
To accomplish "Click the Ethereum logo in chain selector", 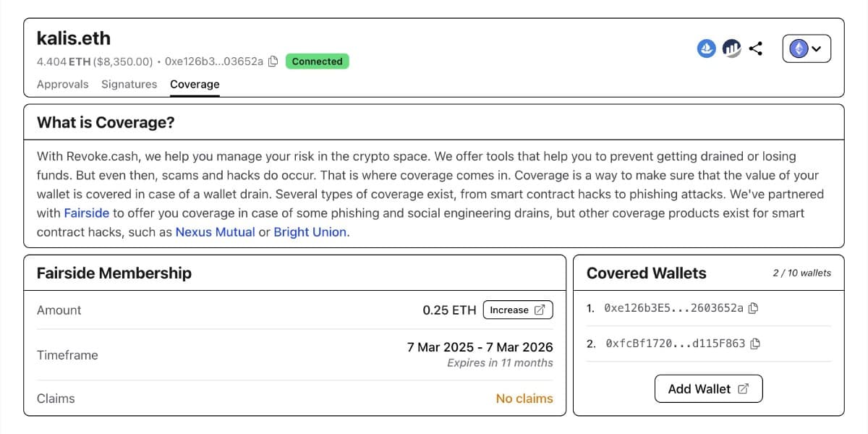I will [799, 48].
